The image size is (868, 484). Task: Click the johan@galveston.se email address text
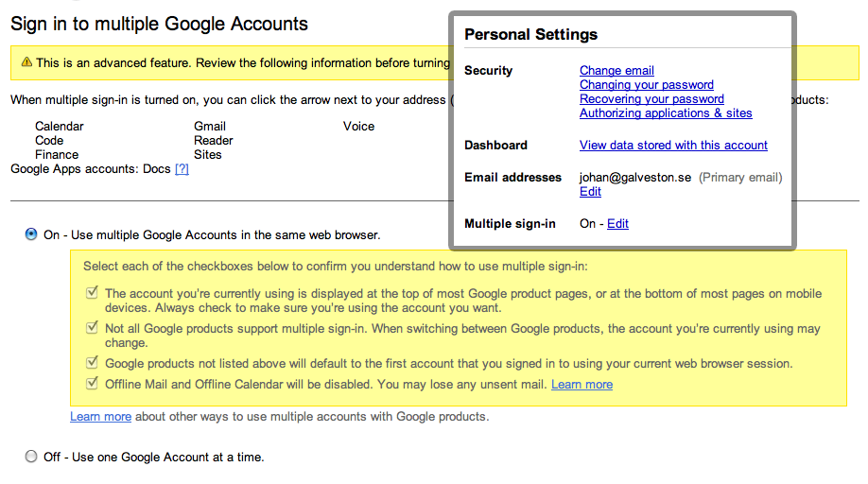(635, 178)
